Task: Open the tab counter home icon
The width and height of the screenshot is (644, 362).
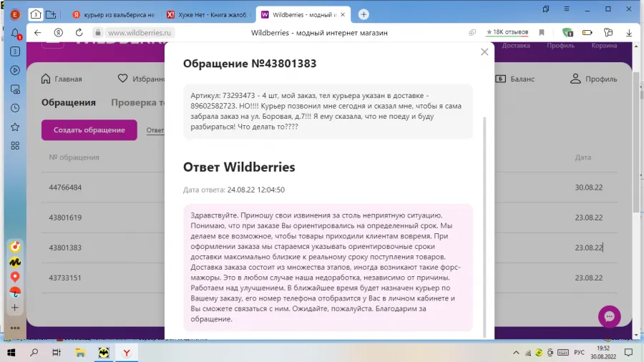Action: 36,14
